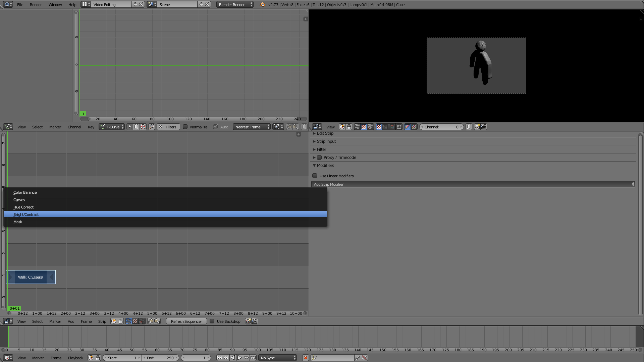Click the Channel number slider field
This screenshot has width=644, height=362.
[x=441, y=127]
